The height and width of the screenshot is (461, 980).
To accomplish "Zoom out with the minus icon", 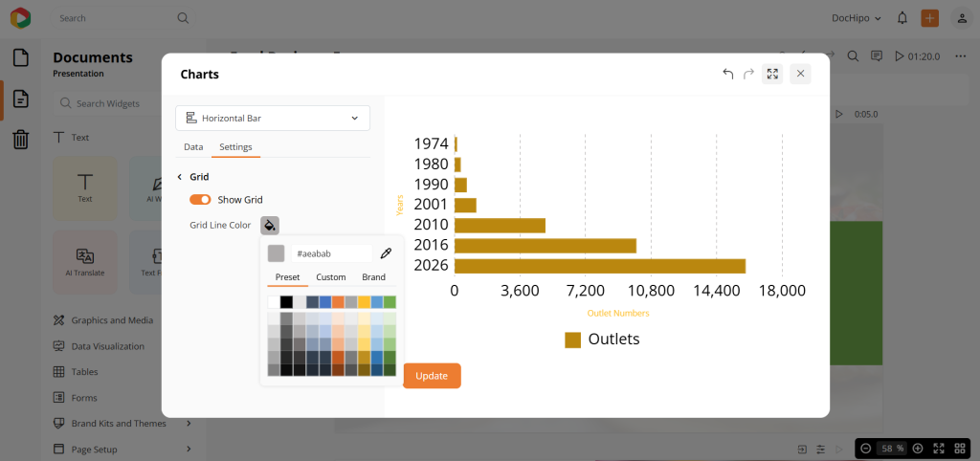I will (x=866, y=448).
